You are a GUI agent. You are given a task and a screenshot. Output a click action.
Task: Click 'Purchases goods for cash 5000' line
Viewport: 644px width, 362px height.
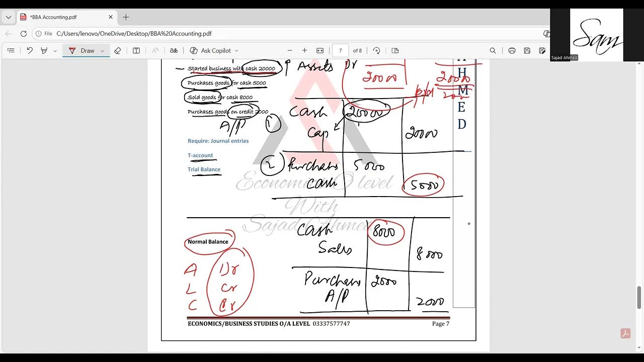pyautogui.click(x=226, y=83)
